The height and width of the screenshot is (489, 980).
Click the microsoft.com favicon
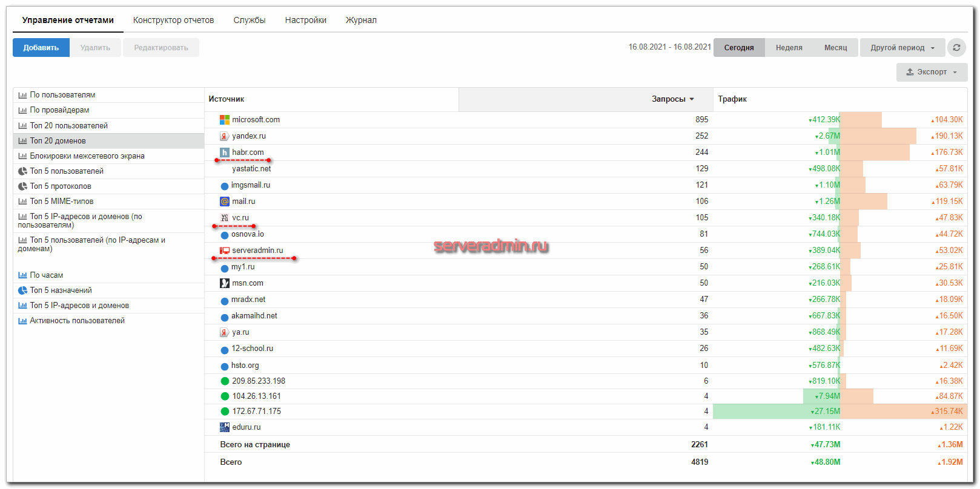(225, 120)
